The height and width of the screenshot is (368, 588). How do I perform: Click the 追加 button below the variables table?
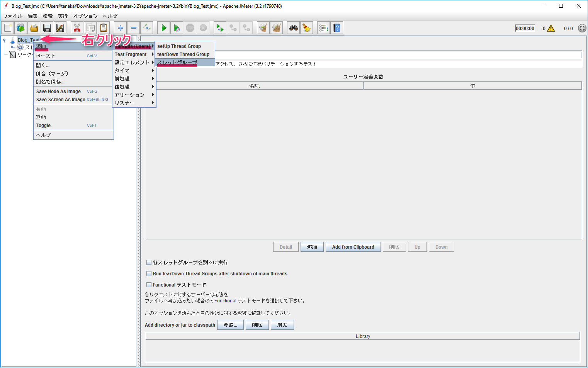point(312,247)
